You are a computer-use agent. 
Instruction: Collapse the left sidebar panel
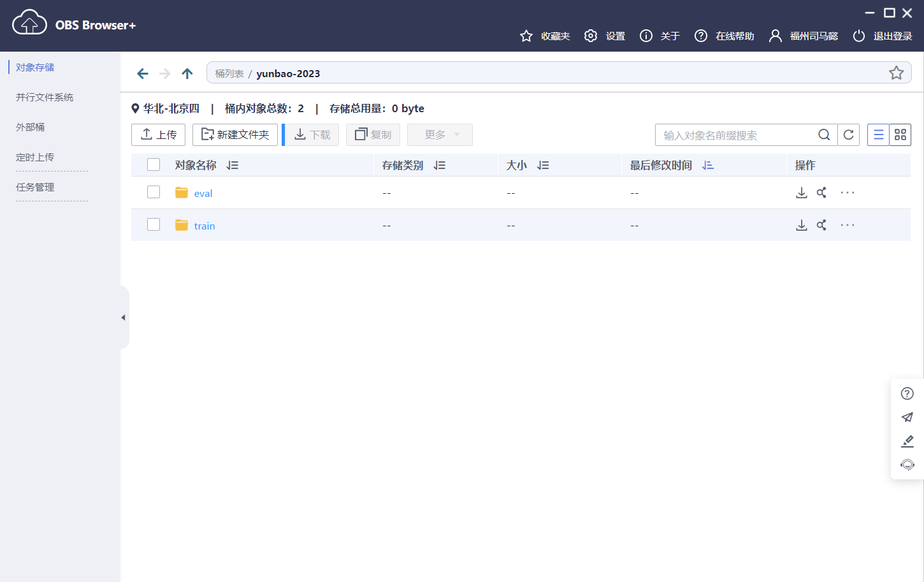point(122,317)
